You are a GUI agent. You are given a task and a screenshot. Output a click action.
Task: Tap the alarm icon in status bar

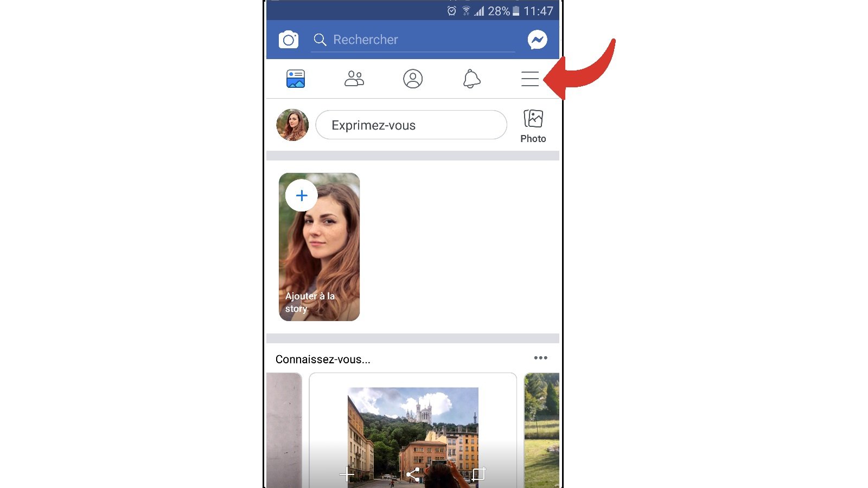point(451,11)
